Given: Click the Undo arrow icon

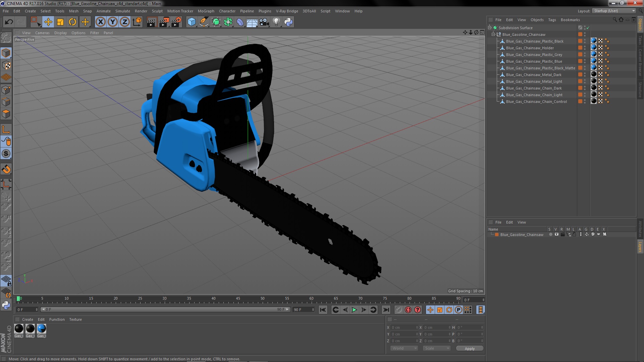Looking at the screenshot, I should click(x=9, y=22).
